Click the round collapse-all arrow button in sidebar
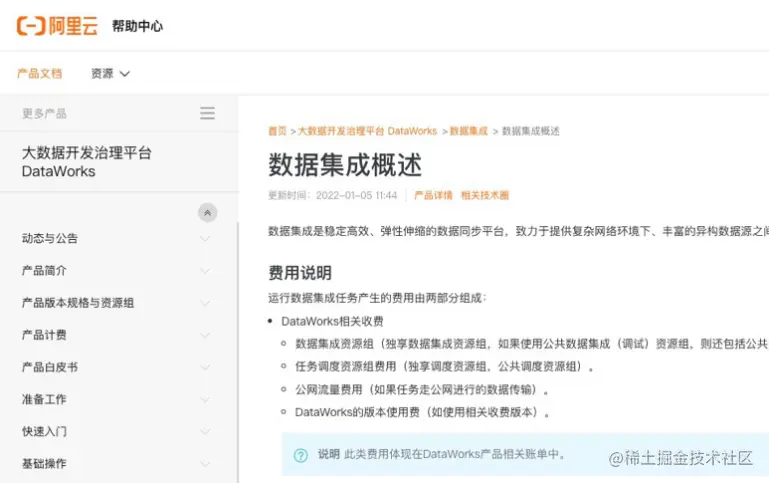 (x=207, y=213)
